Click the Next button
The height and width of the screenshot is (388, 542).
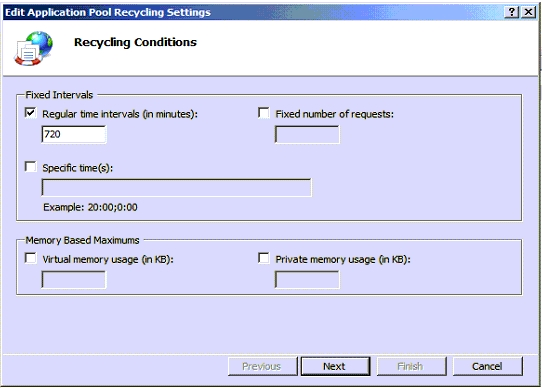click(335, 366)
